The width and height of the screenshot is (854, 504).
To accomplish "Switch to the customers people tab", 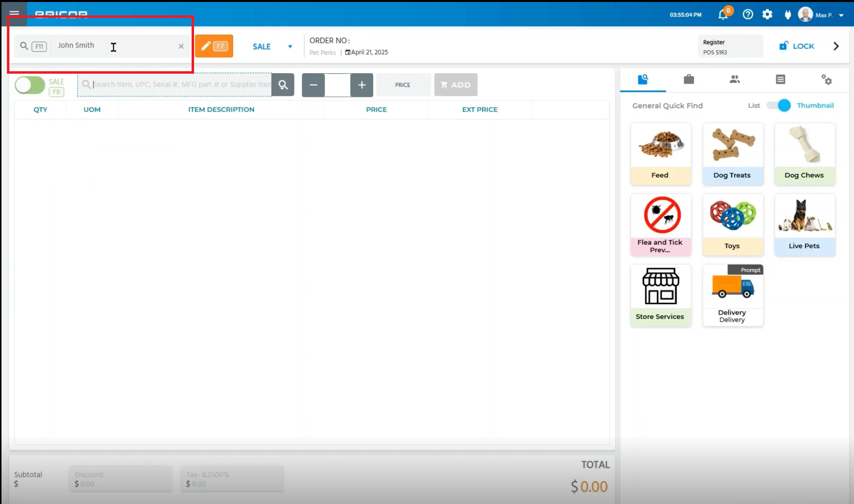I will coord(735,80).
